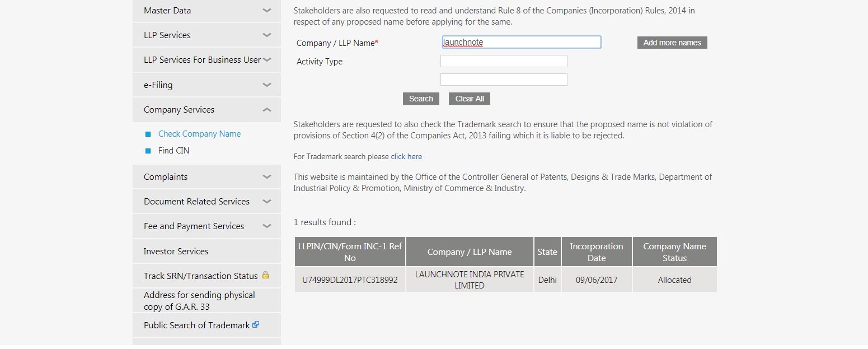868x349 pixels.
Task: Click the Activity Type label
Action: coord(320,62)
